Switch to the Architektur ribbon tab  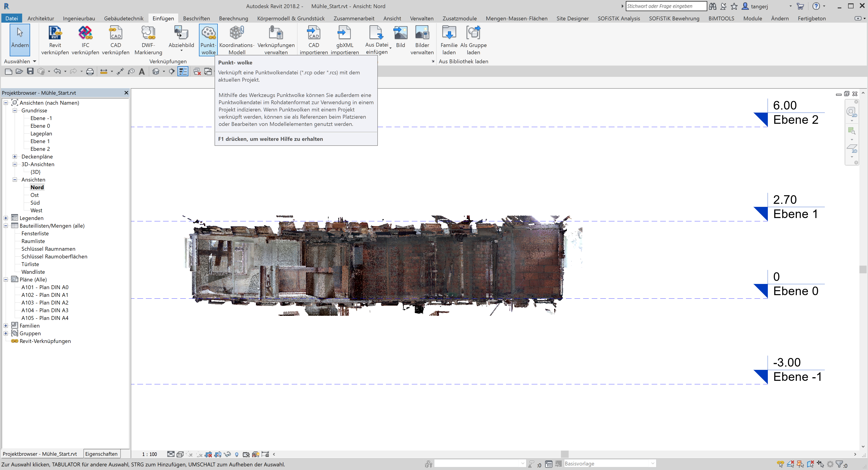(x=41, y=19)
